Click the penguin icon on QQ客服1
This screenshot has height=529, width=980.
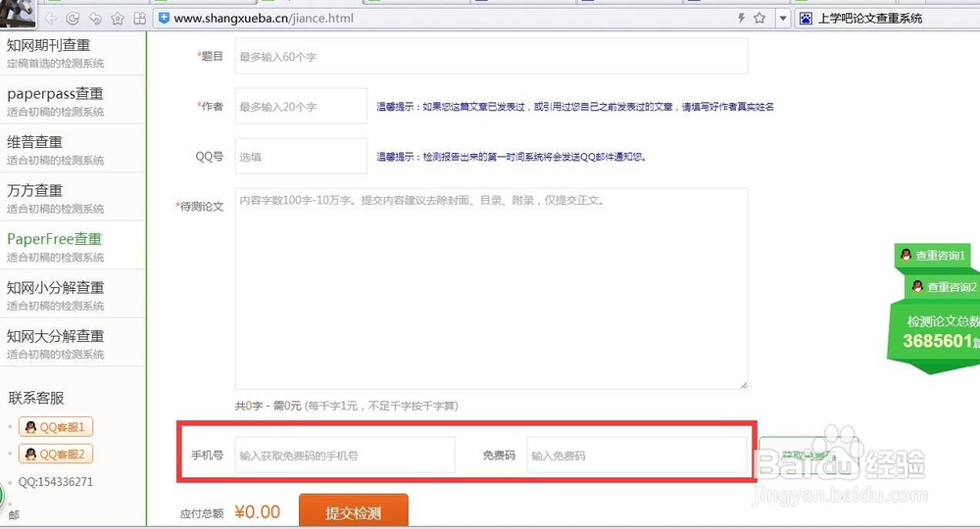click(x=30, y=427)
